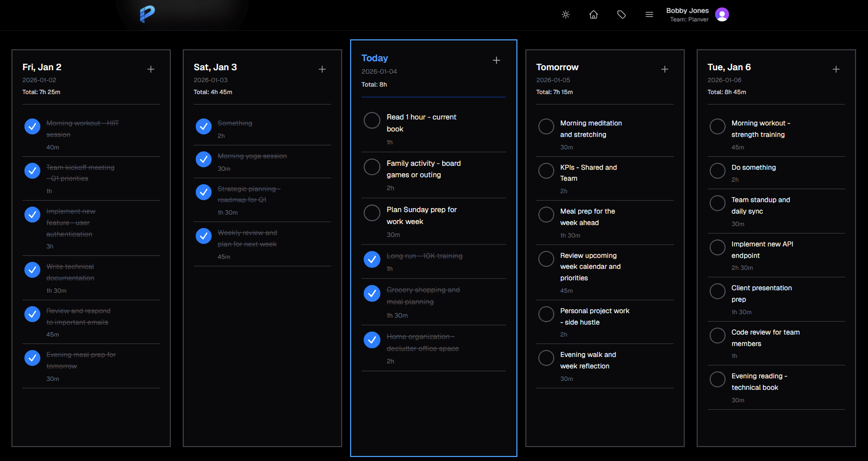Uncheck 'Morning yoga session' task
The height and width of the screenshot is (461, 868).
[x=204, y=159]
